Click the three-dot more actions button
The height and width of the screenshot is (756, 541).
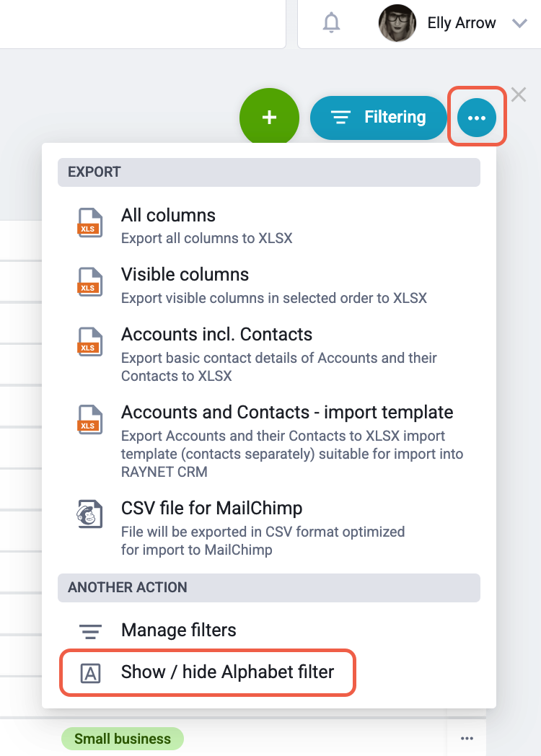(476, 118)
